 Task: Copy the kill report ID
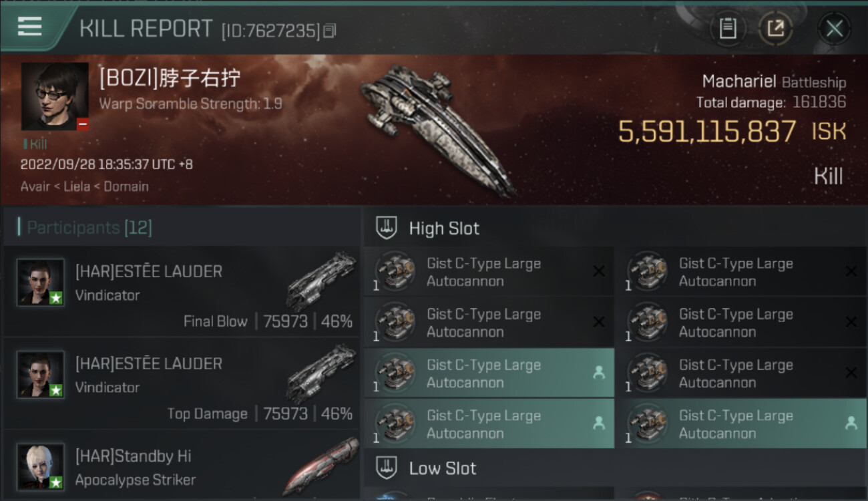click(330, 31)
